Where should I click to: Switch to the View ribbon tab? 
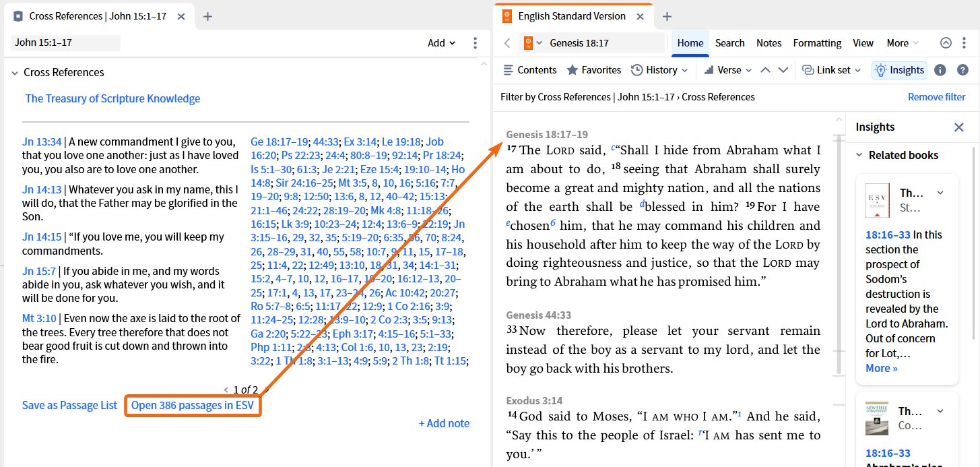pyautogui.click(x=863, y=43)
